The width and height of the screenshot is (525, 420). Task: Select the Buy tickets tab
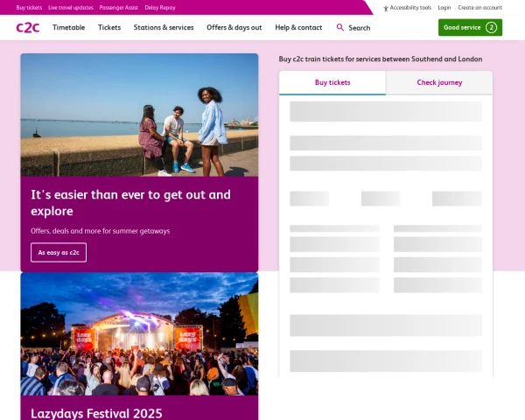pyautogui.click(x=332, y=83)
